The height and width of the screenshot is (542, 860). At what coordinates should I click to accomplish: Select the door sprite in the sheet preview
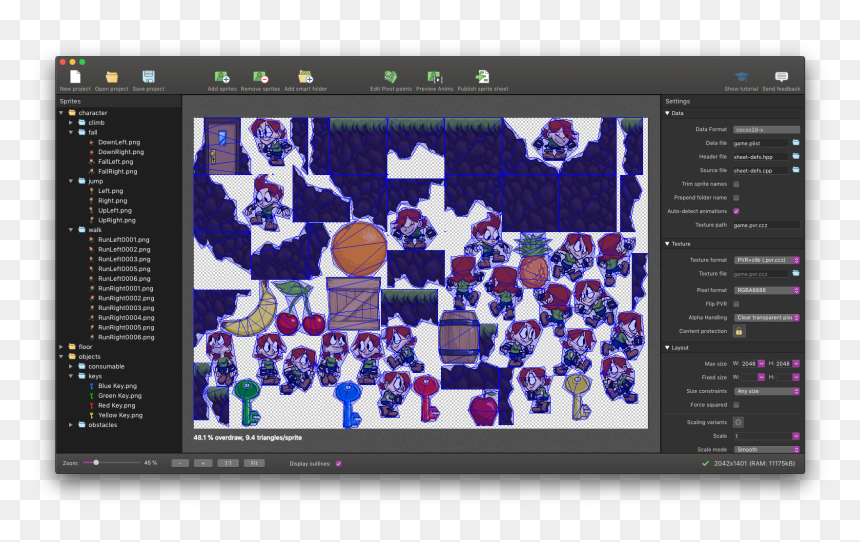click(x=222, y=146)
